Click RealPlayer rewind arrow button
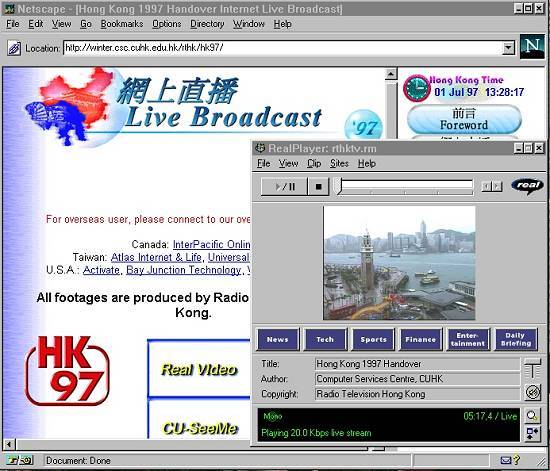 pos(487,187)
